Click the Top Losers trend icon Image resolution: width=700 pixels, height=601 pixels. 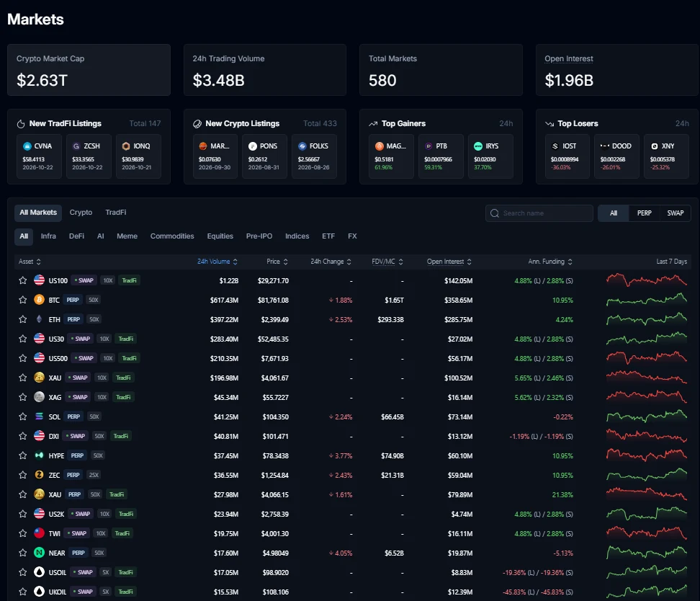549,124
